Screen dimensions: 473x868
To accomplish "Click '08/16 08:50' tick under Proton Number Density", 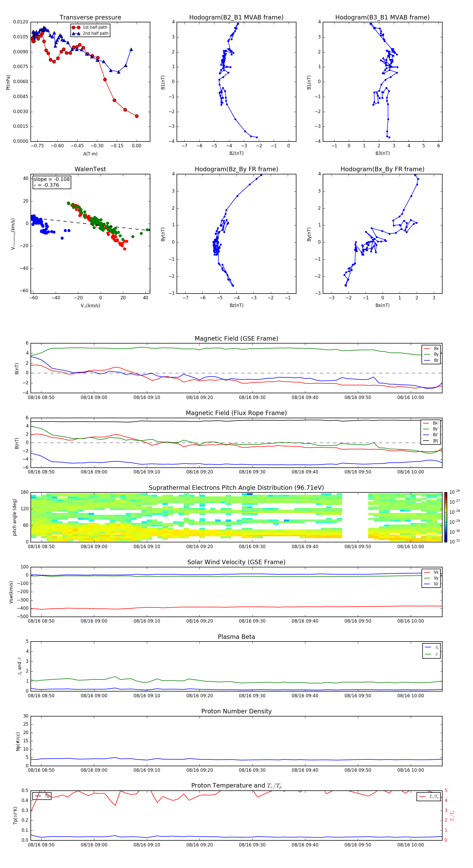I will click(41, 770).
